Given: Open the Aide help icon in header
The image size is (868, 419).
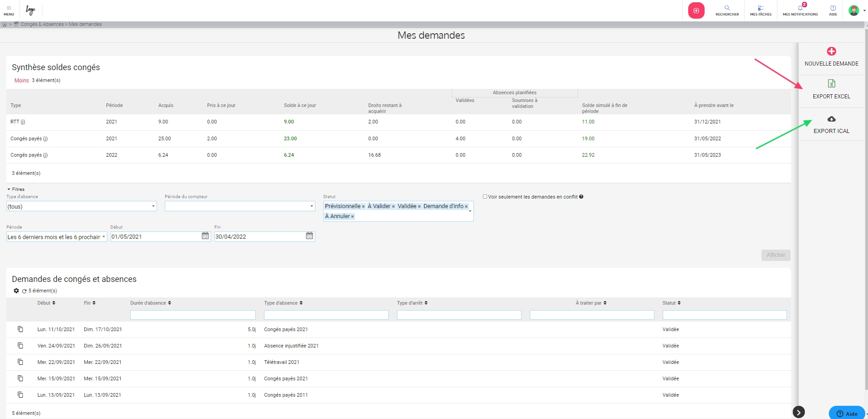Looking at the screenshot, I should [833, 8].
